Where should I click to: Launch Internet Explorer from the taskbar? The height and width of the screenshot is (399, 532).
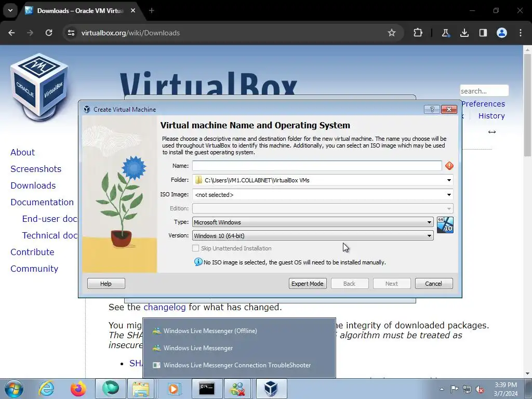tap(46, 389)
